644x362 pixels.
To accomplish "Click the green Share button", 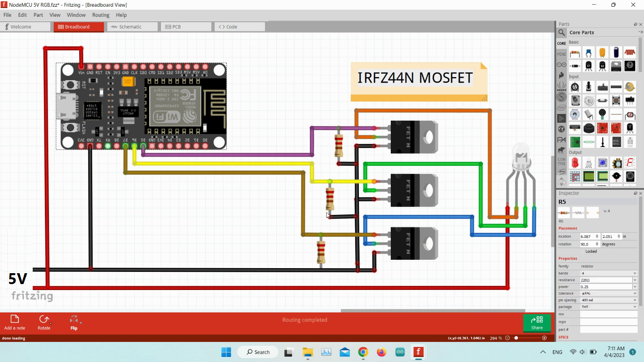I will [x=537, y=323].
